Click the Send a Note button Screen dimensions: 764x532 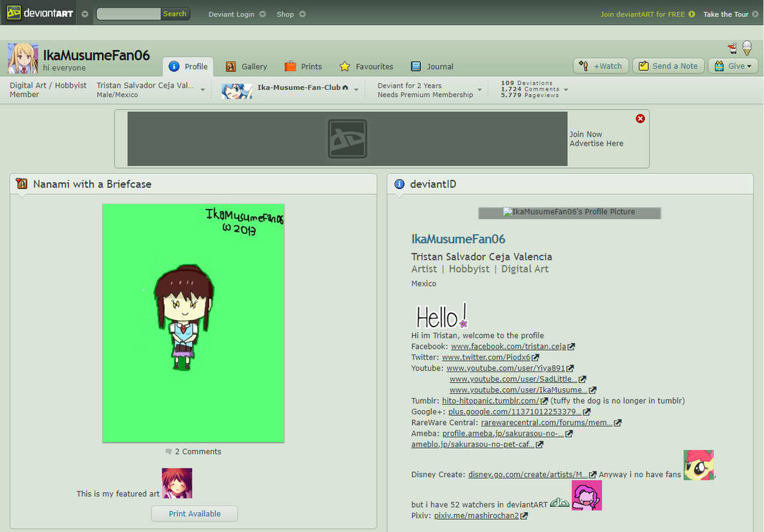[668, 66]
